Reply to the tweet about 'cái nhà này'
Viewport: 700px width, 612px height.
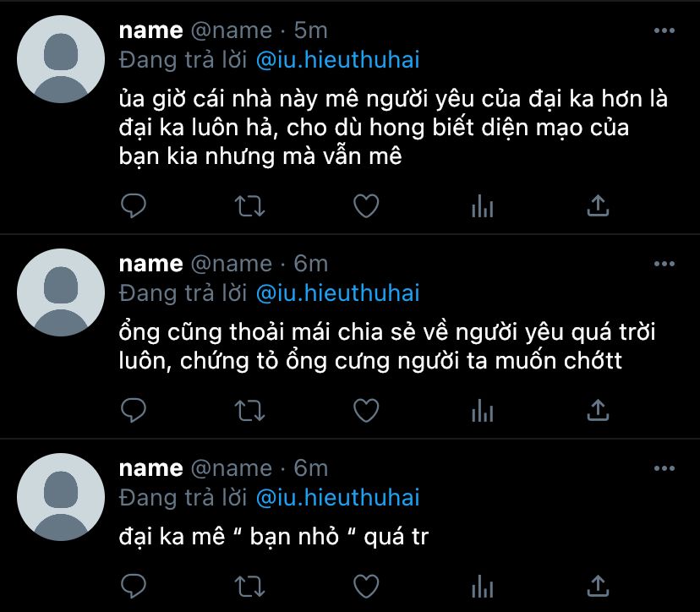click(x=134, y=205)
